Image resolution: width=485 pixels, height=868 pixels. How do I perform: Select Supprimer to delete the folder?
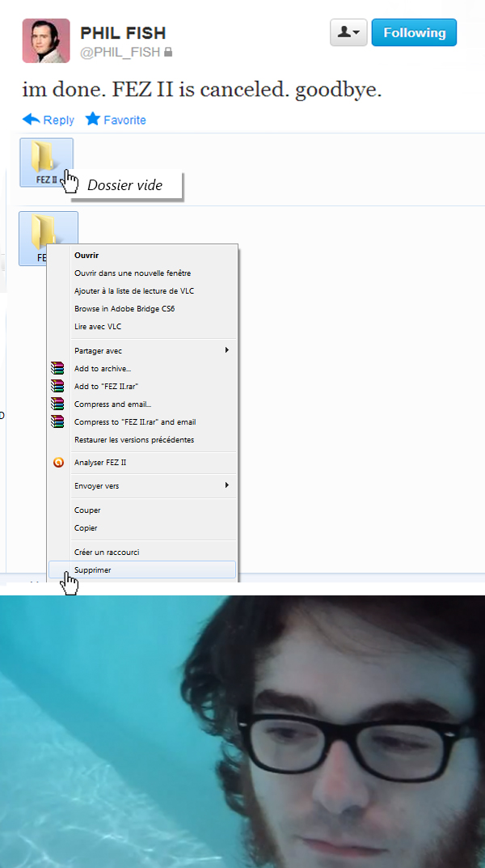(x=143, y=569)
